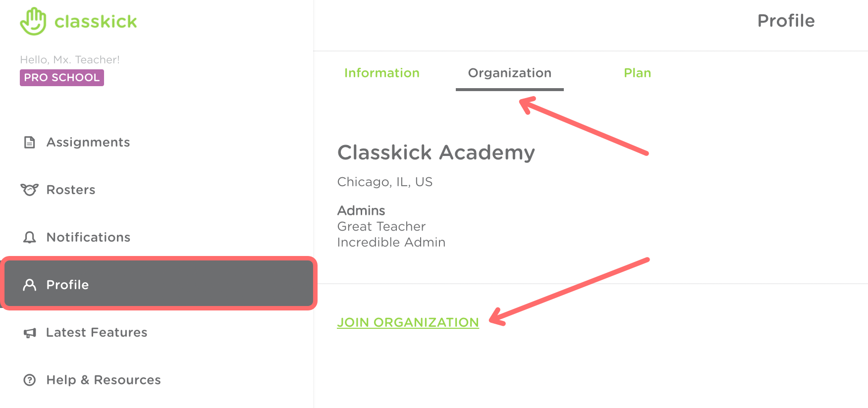The image size is (868, 408).
Task: Click the JOIN ORGANIZATION link
Action: click(408, 322)
